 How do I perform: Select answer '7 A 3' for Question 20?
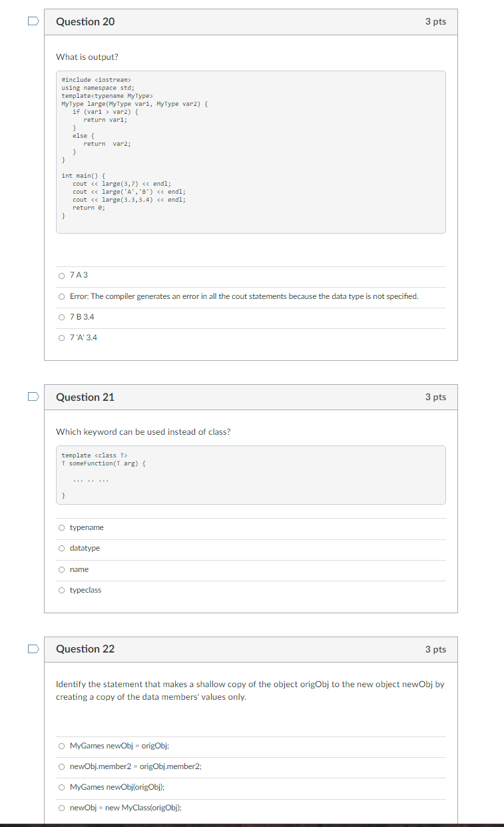pyautogui.click(x=61, y=275)
